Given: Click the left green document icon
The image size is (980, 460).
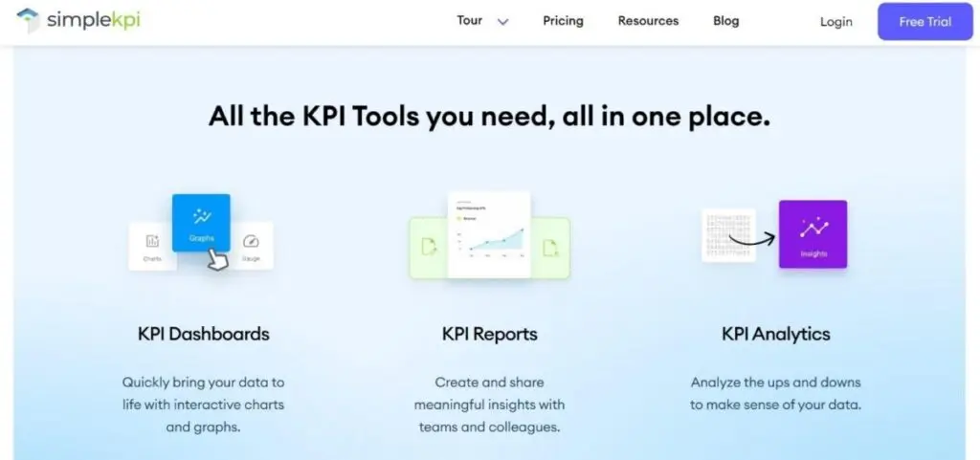Looking at the screenshot, I should 428,248.
